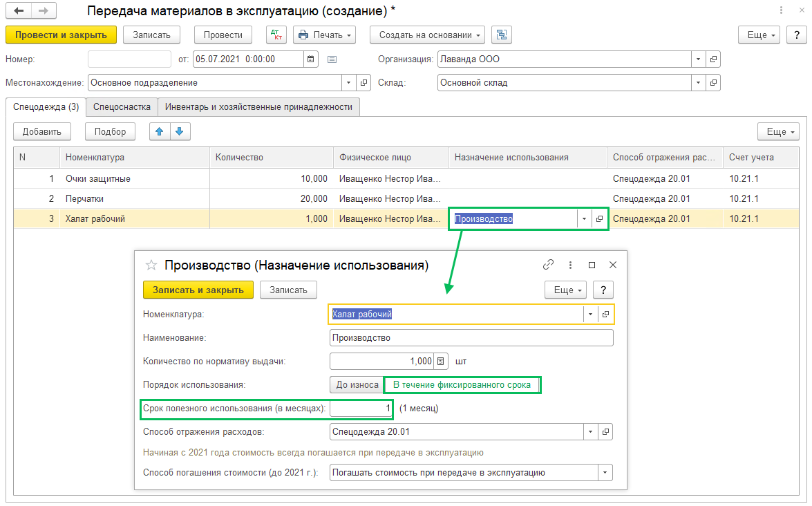Switch to Инвентарь и хозяйственные принадлежности tab
Image resolution: width=812 pixels, height=506 pixels.
point(258,106)
